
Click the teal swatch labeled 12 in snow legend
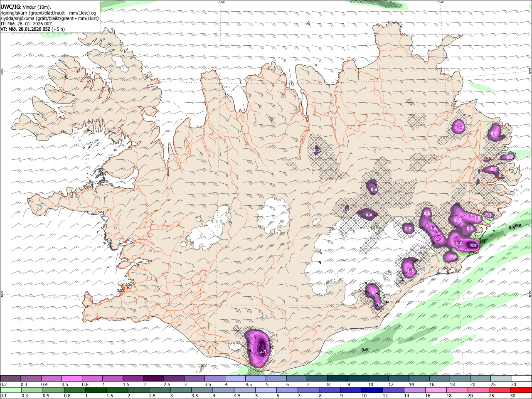(399, 379)
